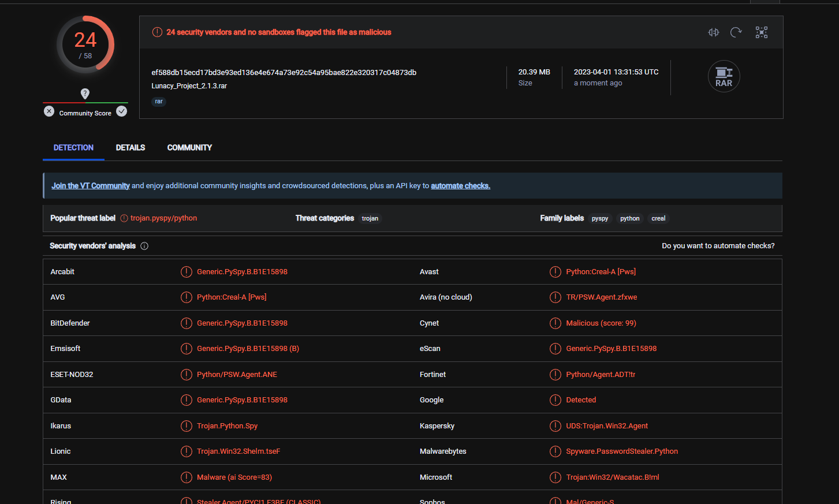Click the 20.39 MB file size value
Image resolution: width=839 pixels, height=504 pixels.
coord(534,72)
